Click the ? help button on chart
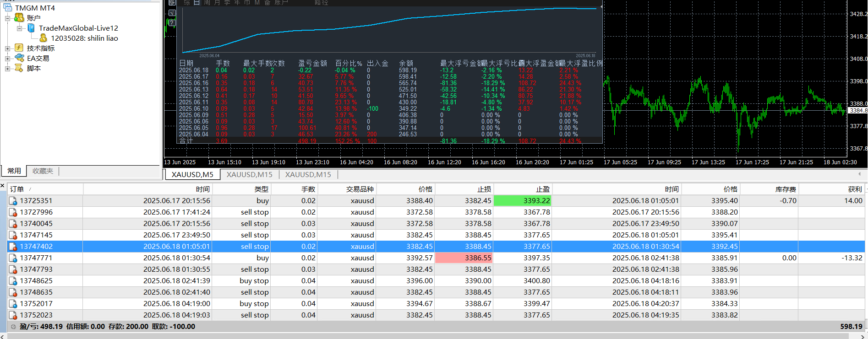Viewport: 868px width, 339px height. click(x=172, y=22)
